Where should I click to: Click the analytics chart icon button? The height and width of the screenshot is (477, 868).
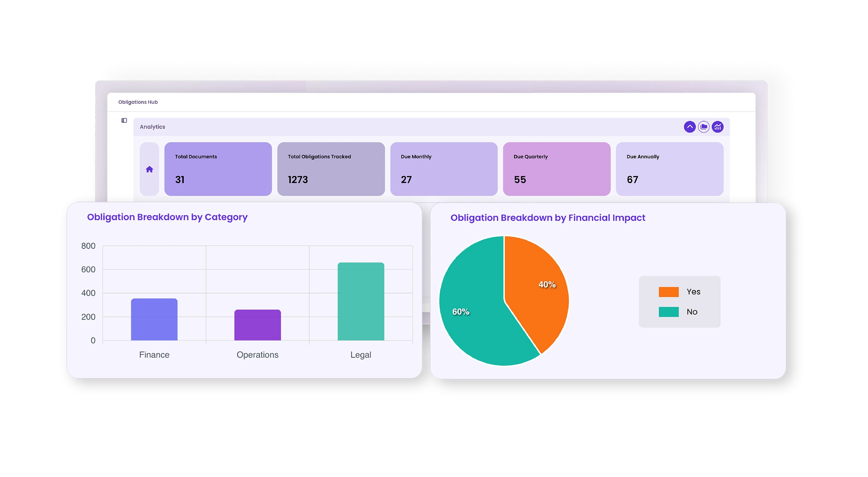point(717,127)
